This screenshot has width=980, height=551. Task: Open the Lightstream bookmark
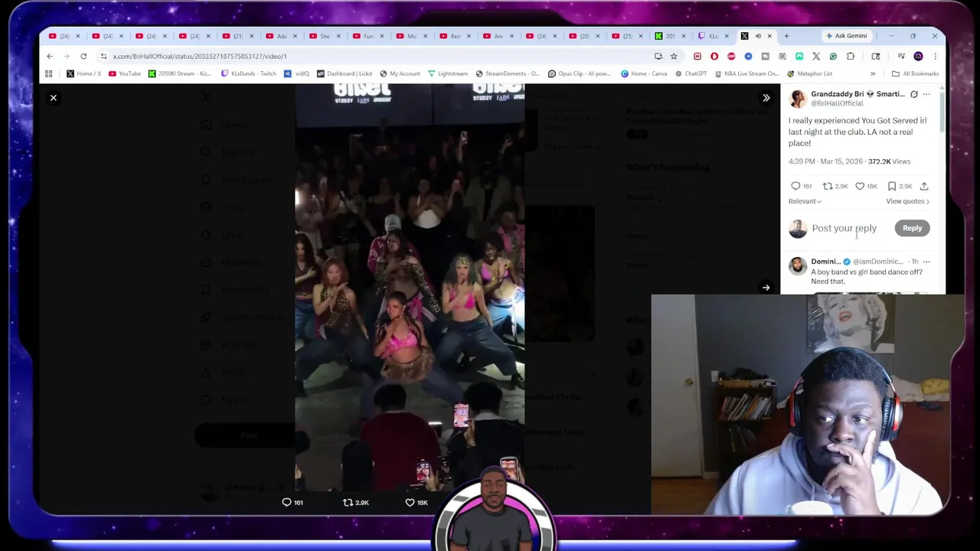(448, 73)
